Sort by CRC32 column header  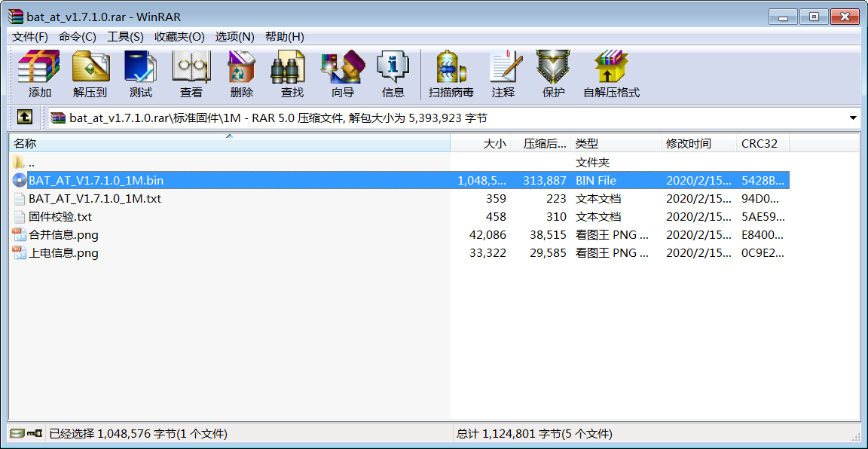(763, 144)
